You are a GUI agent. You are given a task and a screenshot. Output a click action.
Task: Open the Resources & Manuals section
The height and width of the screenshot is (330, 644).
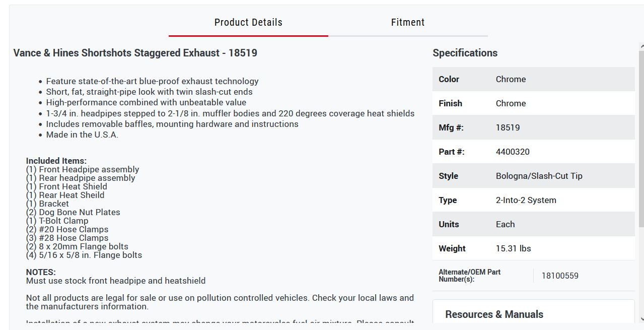494,314
